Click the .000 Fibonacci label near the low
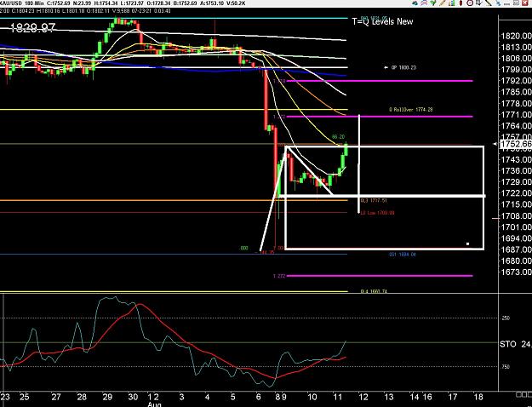The width and height of the screenshot is (532, 407). point(243,249)
